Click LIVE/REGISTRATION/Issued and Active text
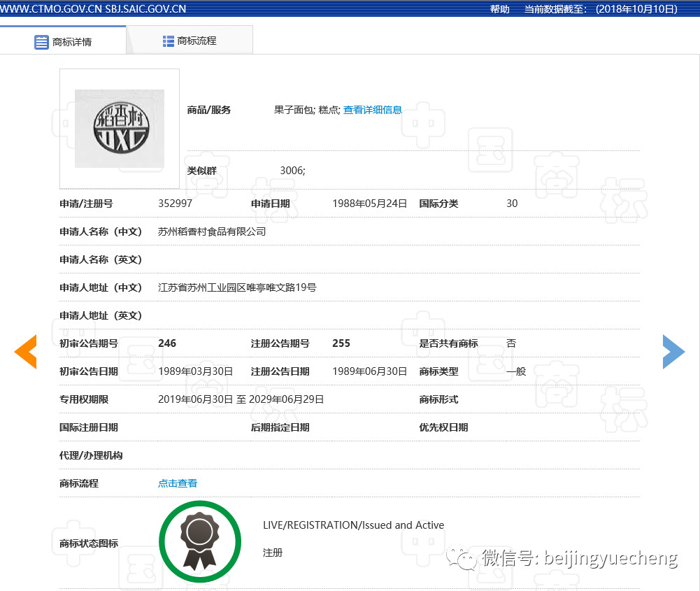 point(354,525)
